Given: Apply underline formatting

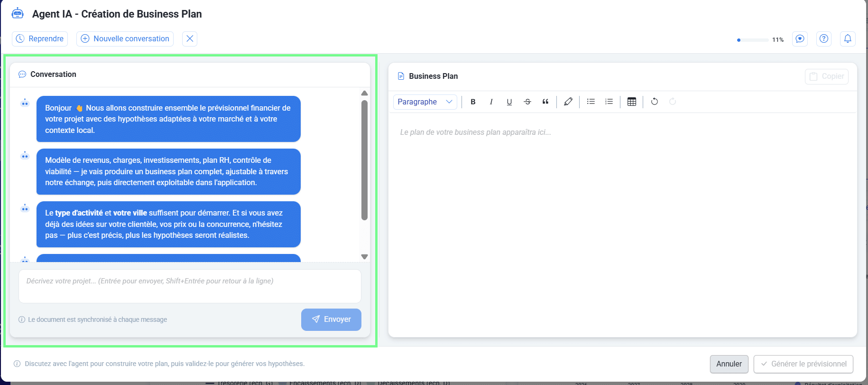Looking at the screenshot, I should 509,102.
